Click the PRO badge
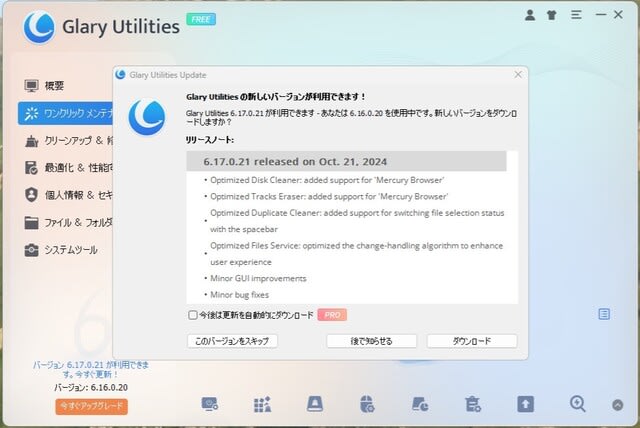 tap(332, 315)
